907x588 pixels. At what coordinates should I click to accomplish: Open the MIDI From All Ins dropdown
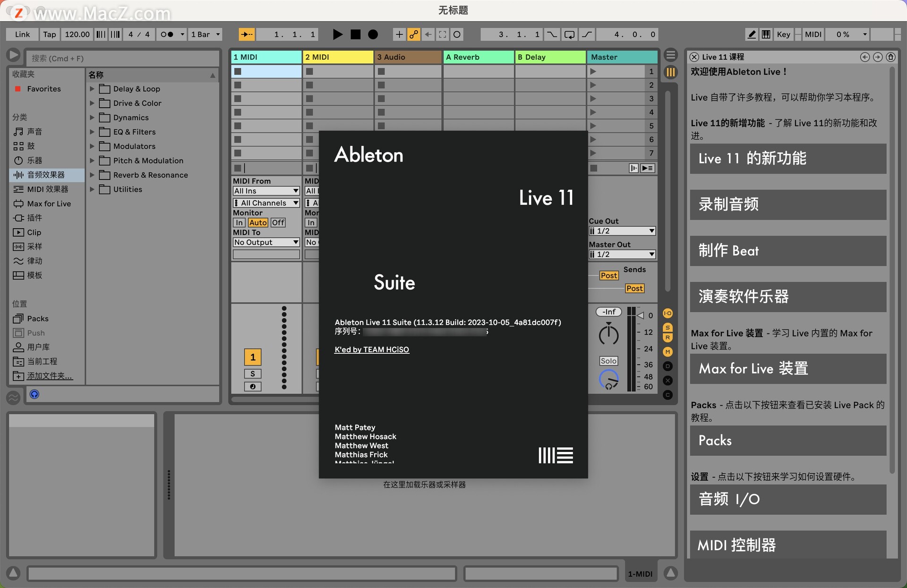point(266,191)
